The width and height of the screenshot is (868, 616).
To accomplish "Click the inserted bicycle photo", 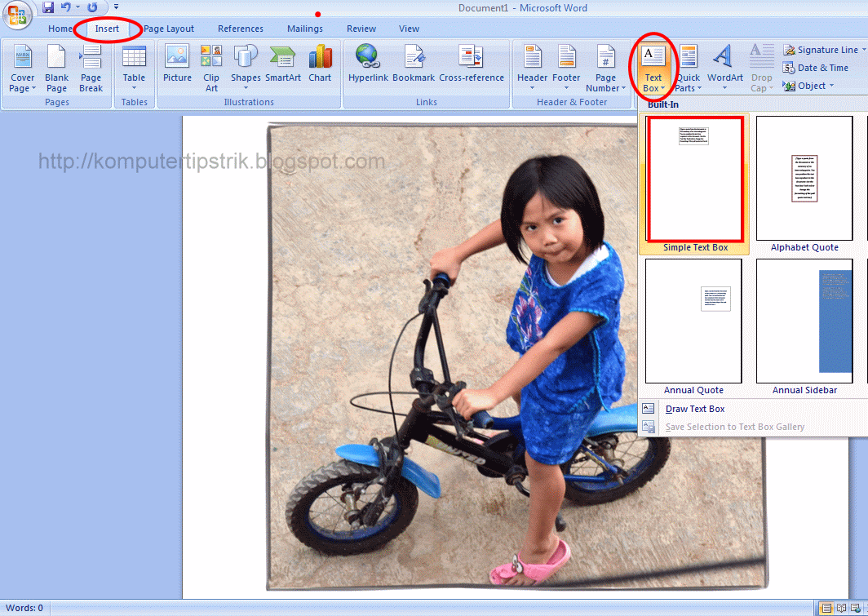I will 517,357.
